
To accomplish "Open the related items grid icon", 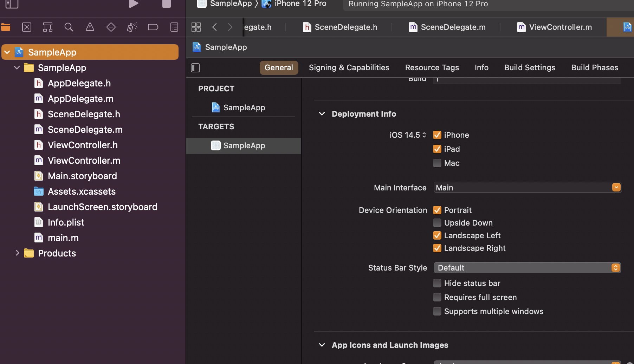I will 196,27.
